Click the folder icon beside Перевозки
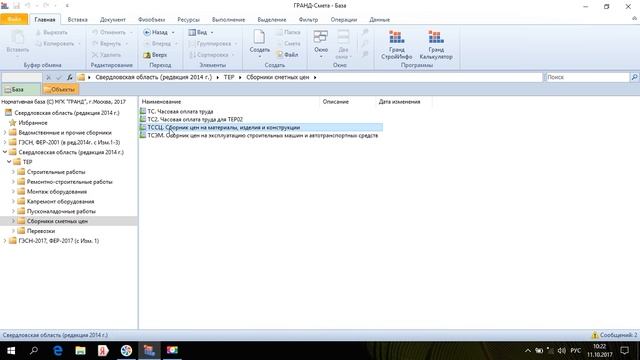The width and height of the screenshot is (640, 360). [21, 231]
